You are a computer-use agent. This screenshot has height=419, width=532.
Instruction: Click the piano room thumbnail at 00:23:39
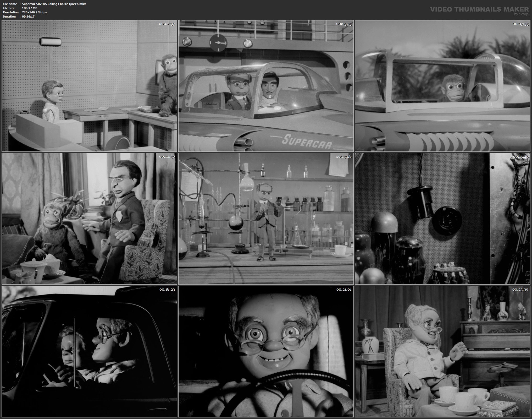tap(442, 352)
